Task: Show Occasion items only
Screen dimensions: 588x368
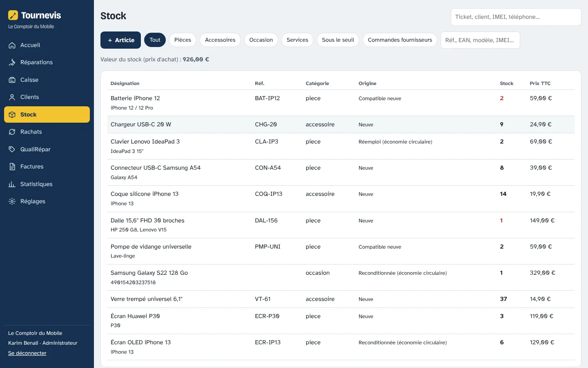Action: (x=261, y=40)
